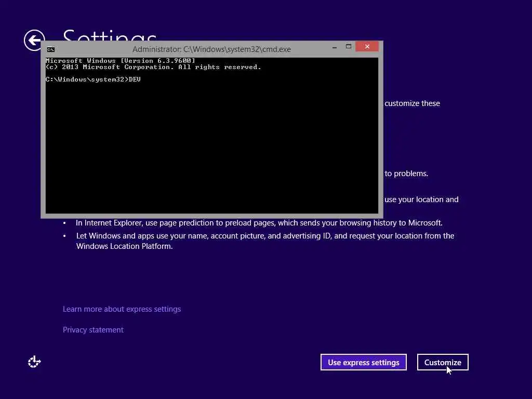Open the Ease of Access icon
This screenshot has width=532, height=399.
[34, 362]
